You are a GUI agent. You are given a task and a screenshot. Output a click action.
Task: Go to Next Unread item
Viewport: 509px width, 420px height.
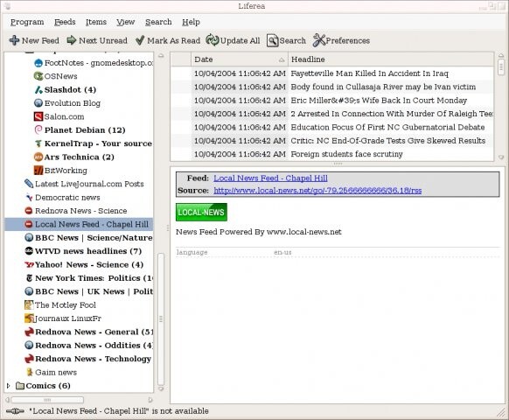pyautogui.click(x=97, y=40)
